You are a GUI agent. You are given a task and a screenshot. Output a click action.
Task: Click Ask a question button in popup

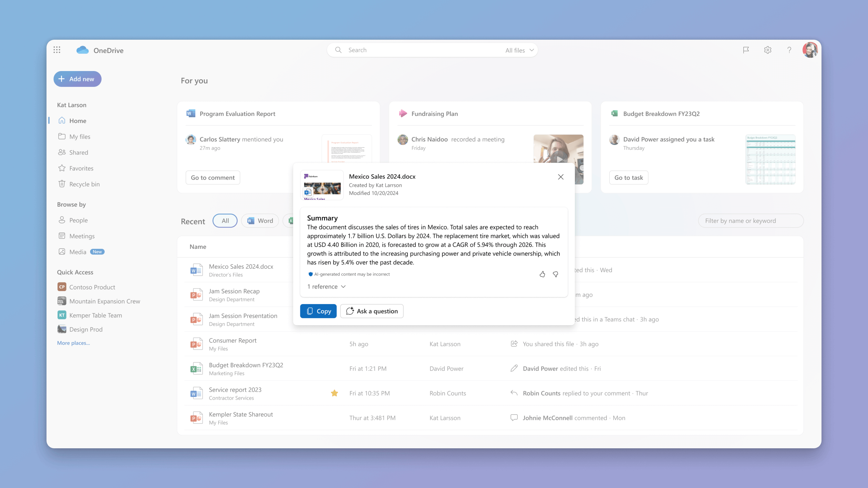(x=372, y=311)
